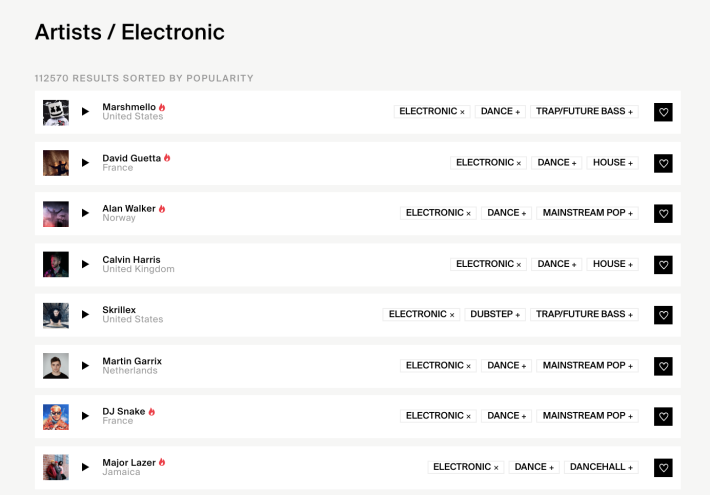Remove ELECTRONIC tag in David Guetta's row
The height and width of the screenshot is (495, 710).
coord(488,163)
